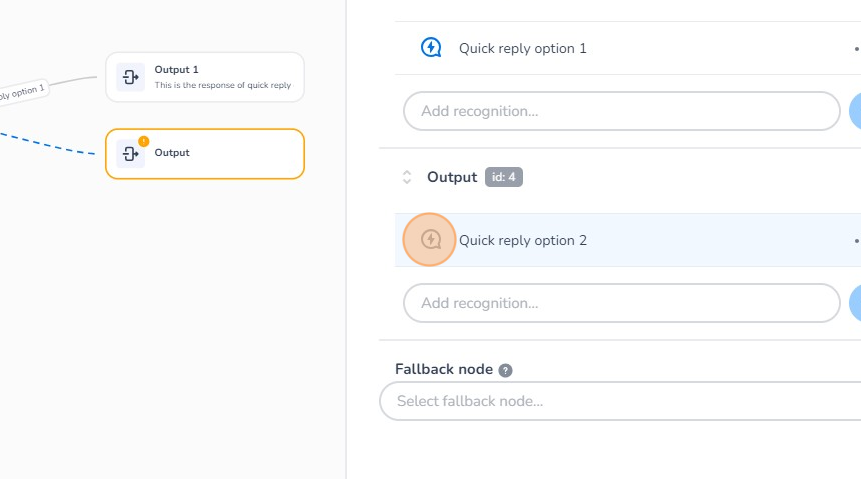861x479 pixels.
Task: Click the selected Output node's icon
Action: coord(130,153)
